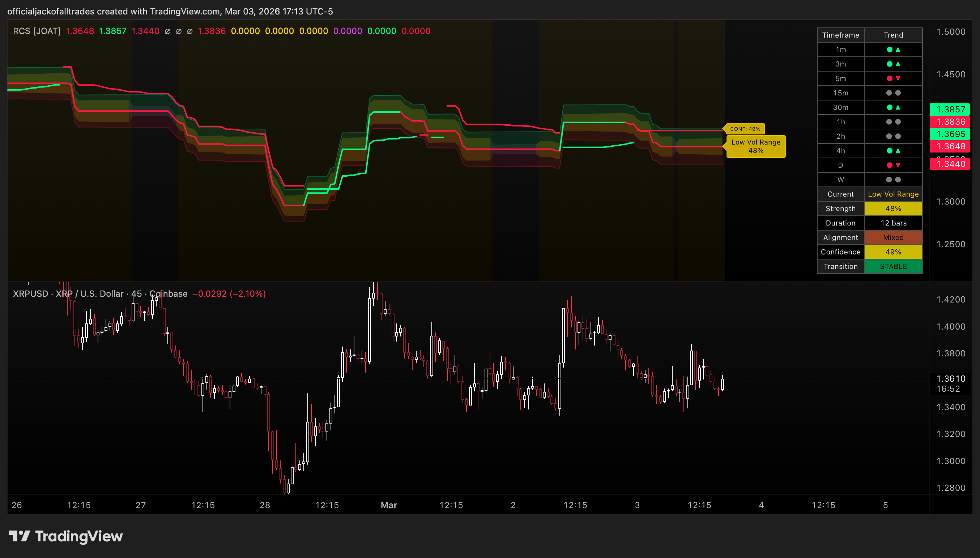This screenshot has height=558, width=980.
Task: Click the countdown timer 16:52
Action: coord(948,389)
